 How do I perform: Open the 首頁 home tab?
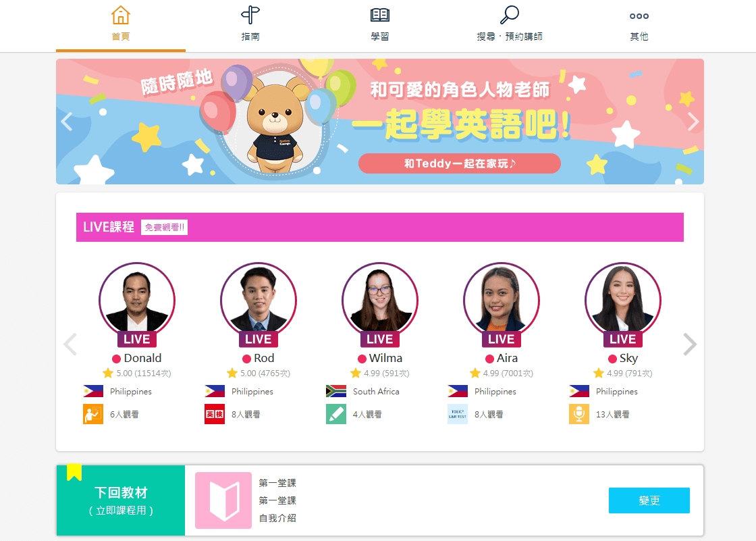[121, 25]
